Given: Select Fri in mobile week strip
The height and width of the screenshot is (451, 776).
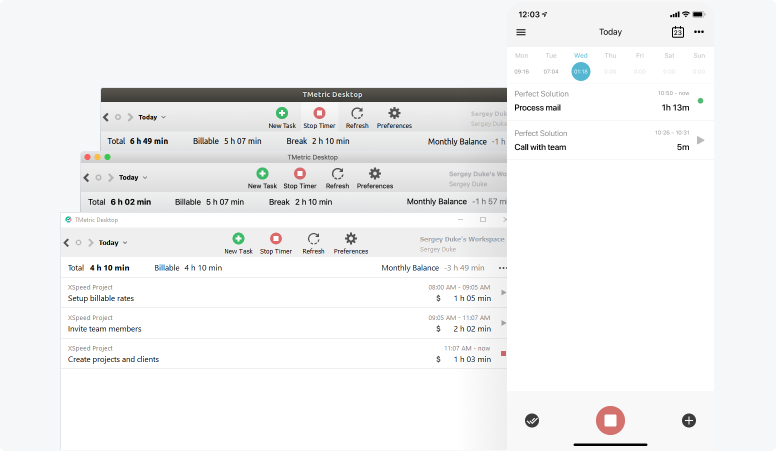Looking at the screenshot, I should 640,64.
